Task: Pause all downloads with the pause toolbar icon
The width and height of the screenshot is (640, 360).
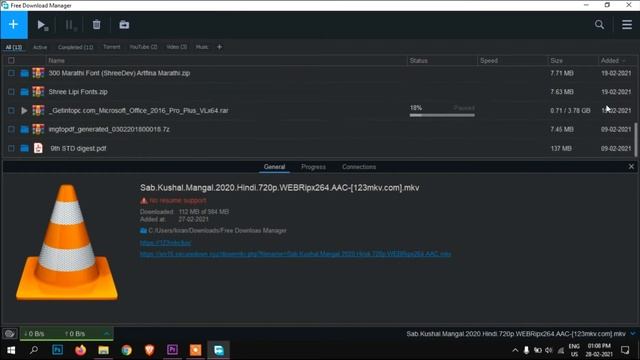Action: tap(71, 25)
